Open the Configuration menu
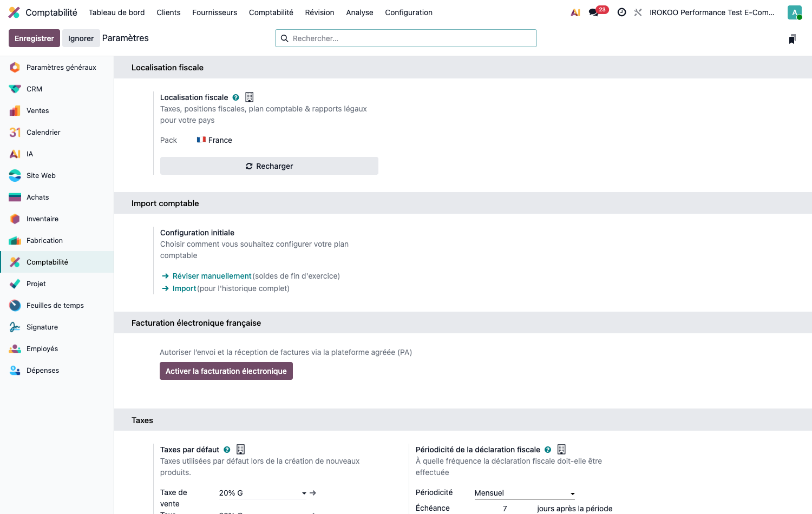This screenshot has height=514, width=812. point(409,12)
